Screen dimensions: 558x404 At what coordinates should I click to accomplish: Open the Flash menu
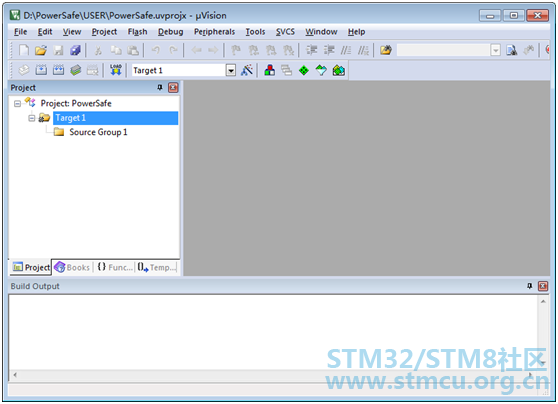pos(137,32)
